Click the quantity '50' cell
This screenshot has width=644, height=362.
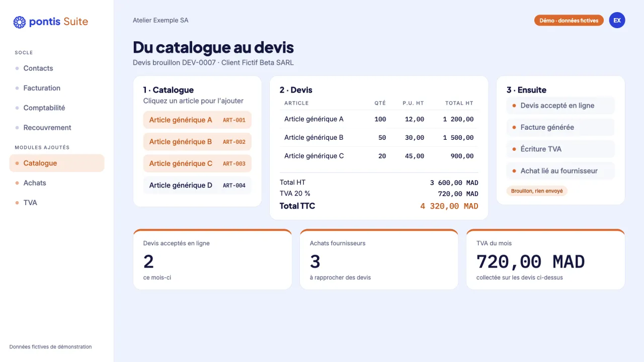click(x=382, y=138)
